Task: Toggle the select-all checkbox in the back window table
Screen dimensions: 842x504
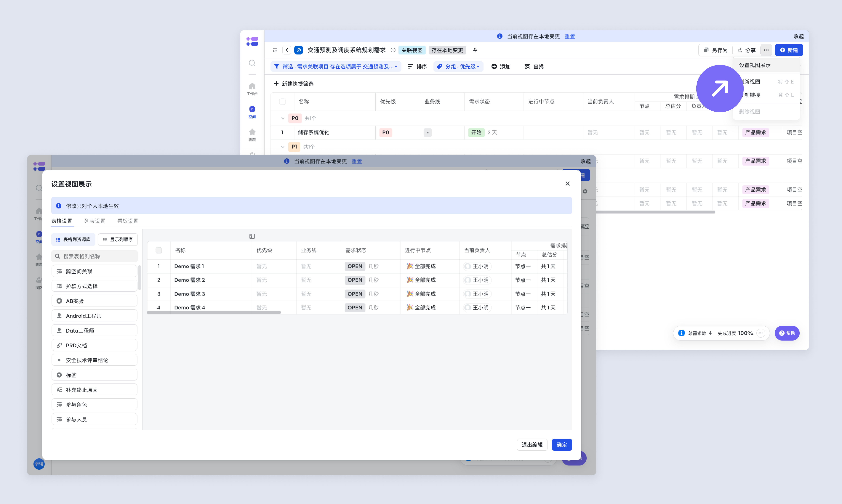Action: pos(282,102)
